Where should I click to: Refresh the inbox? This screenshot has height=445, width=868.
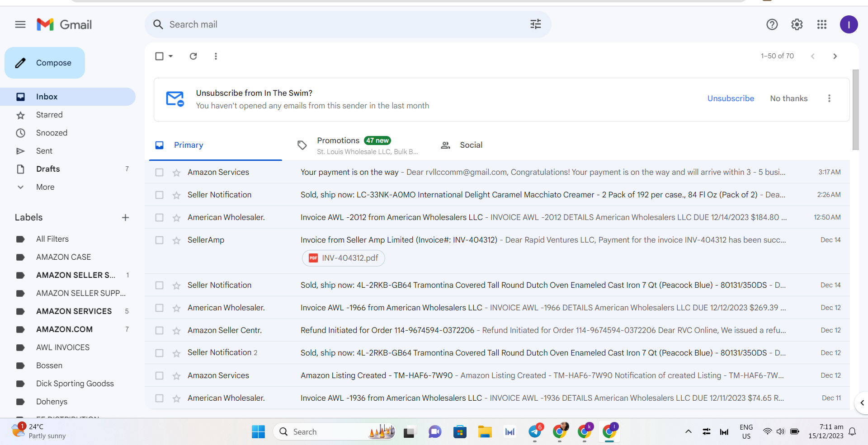193,56
